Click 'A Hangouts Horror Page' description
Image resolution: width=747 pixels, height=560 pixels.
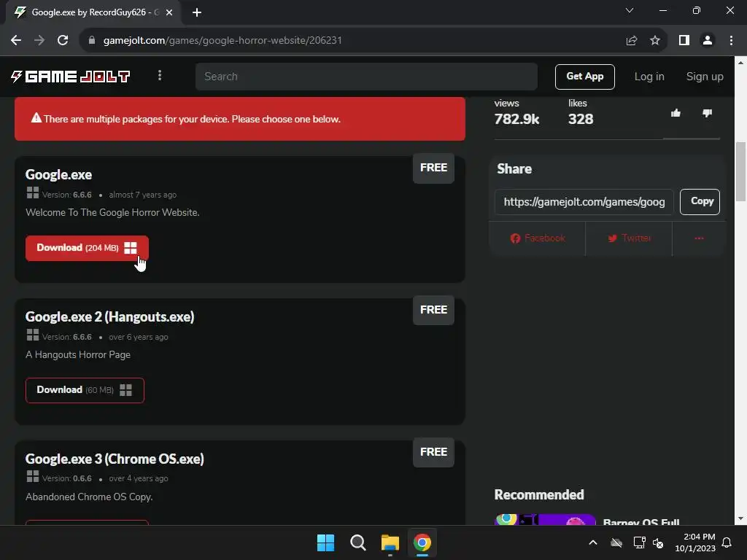(x=78, y=355)
